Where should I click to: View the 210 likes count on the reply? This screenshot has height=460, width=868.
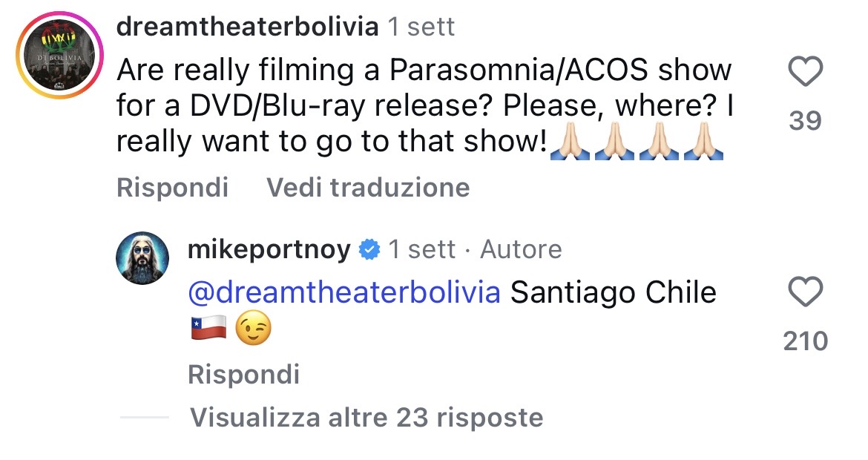[805, 341]
